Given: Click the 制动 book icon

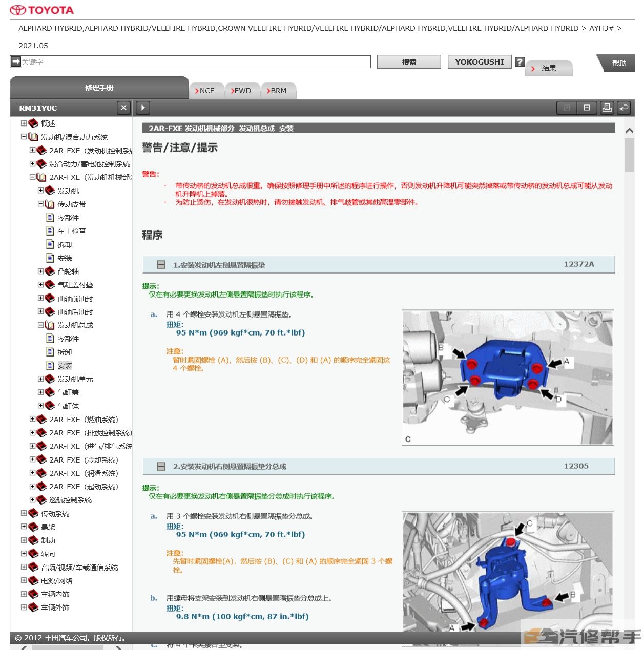Looking at the screenshot, I should pyautogui.click(x=33, y=540).
